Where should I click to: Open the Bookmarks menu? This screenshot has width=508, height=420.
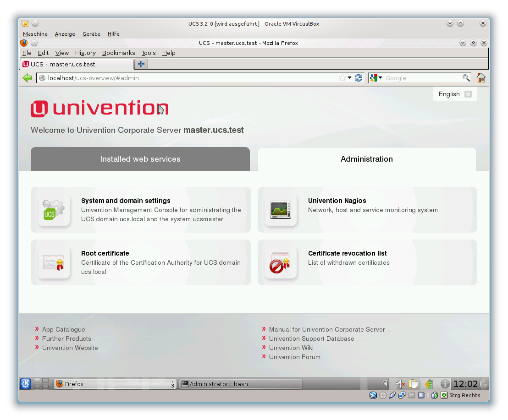coord(118,53)
